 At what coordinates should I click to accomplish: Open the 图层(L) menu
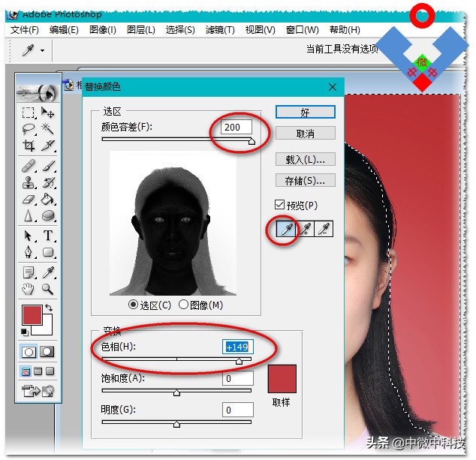141,30
